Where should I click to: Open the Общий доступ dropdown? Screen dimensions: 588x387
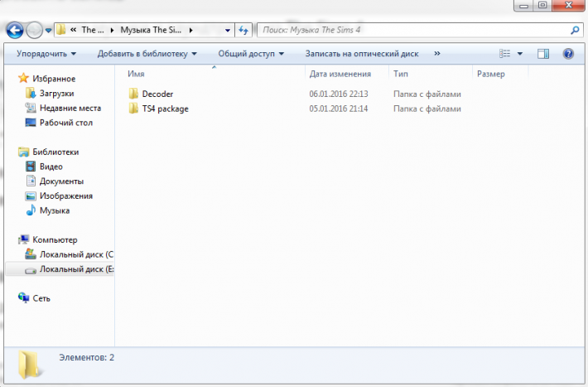click(251, 54)
